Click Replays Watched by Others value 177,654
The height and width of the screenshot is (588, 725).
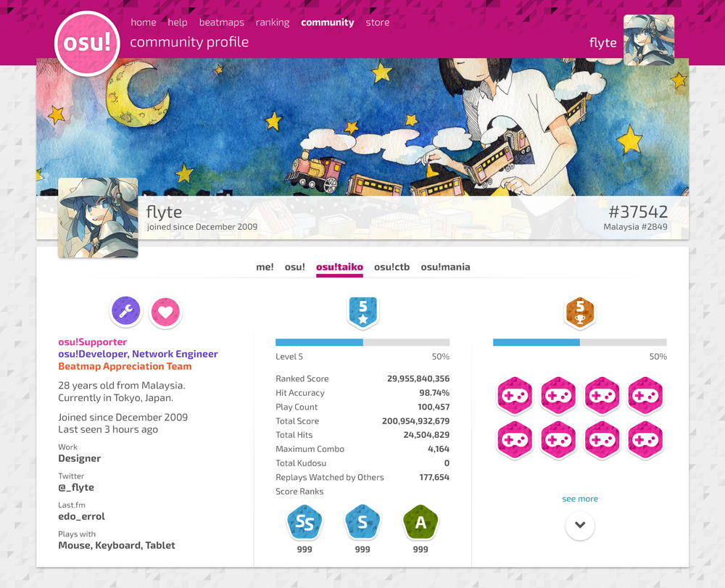pyautogui.click(x=434, y=477)
